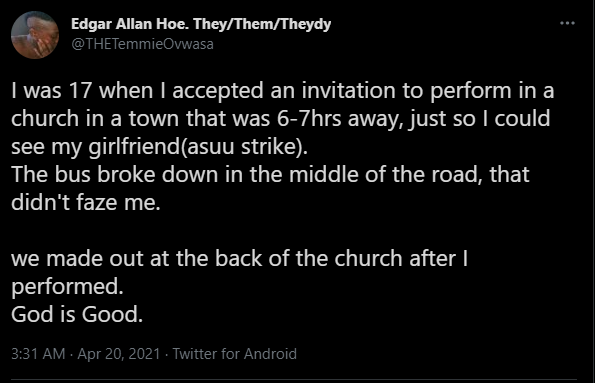The height and width of the screenshot is (383, 595).
Task: Open the tweet's three-dot more options menu
Action: click(x=567, y=23)
